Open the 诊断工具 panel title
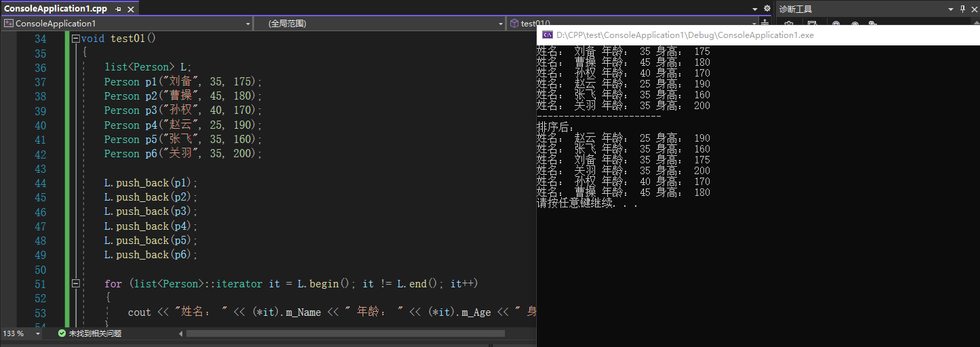This screenshot has height=347, width=980. coord(796,9)
